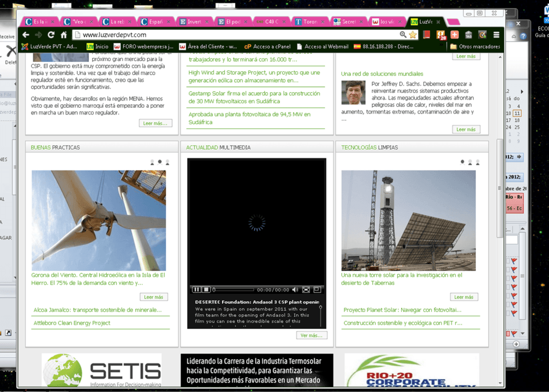The height and width of the screenshot is (392, 549).
Task: Select the first slide dot in Tecnologías Limpias
Action: (x=462, y=162)
